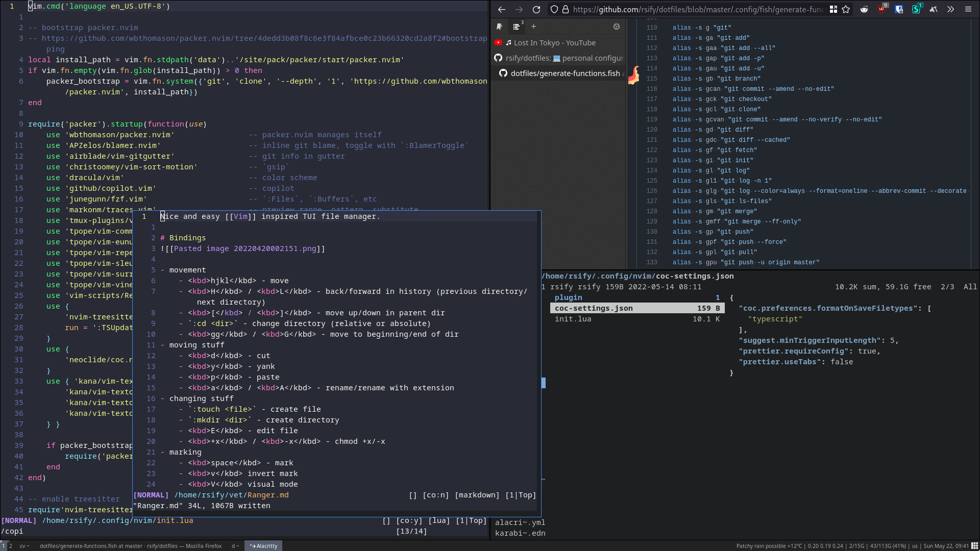Open the Firefox hamburger application menu
980x551 pixels.
coord(968,9)
